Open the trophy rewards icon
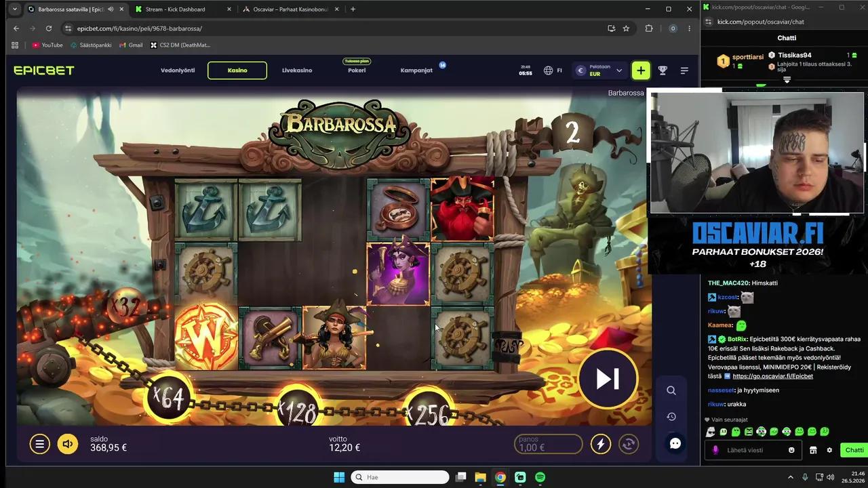868x488 pixels. (663, 70)
